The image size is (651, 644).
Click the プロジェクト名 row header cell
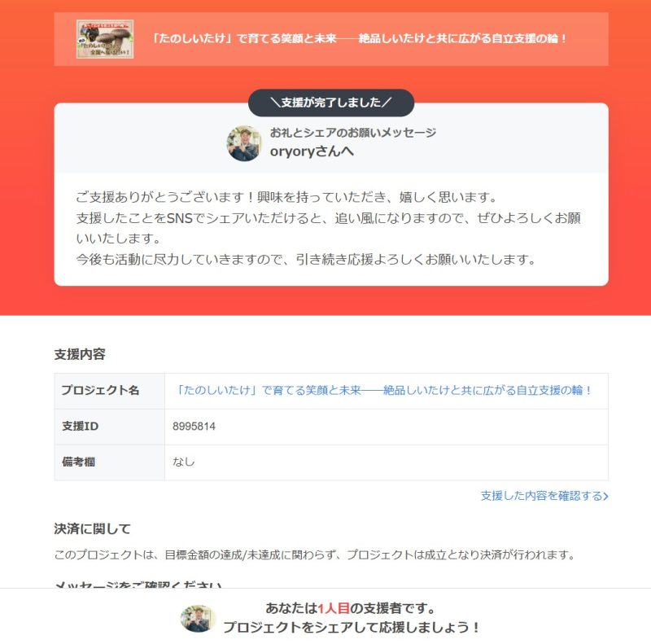[110, 391]
